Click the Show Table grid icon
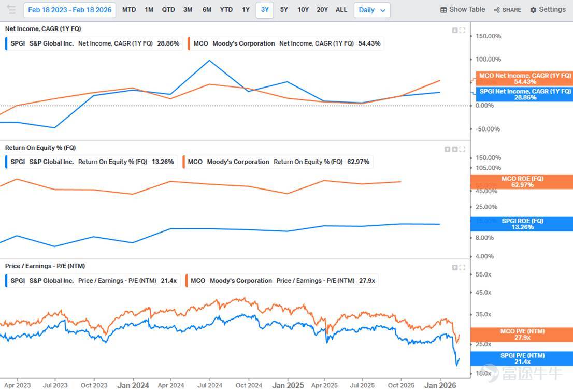Screen dimensions: 573x392 [x=443, y=10]
